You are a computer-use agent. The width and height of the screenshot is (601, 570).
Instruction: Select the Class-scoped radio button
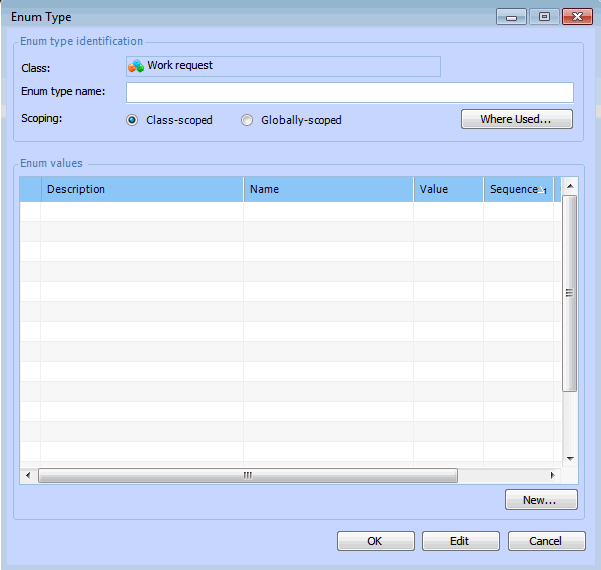pyautogui.click(x=132, y=120)
